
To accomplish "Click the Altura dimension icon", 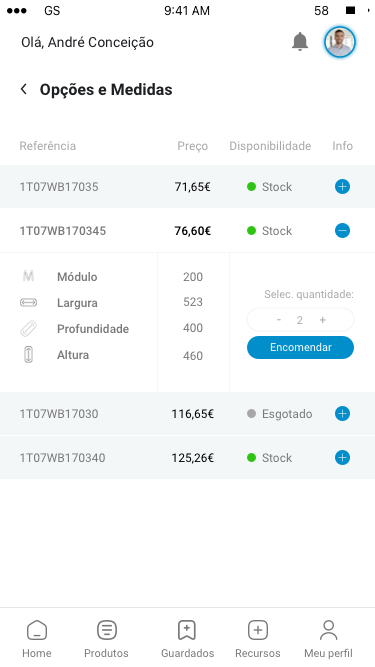I will [x=28, y=354].
